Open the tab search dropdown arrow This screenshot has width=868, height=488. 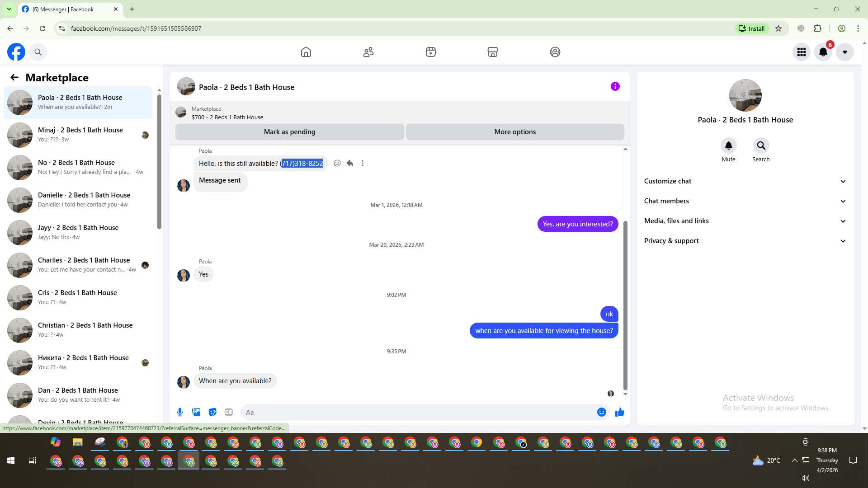click(x=9, y=9)
